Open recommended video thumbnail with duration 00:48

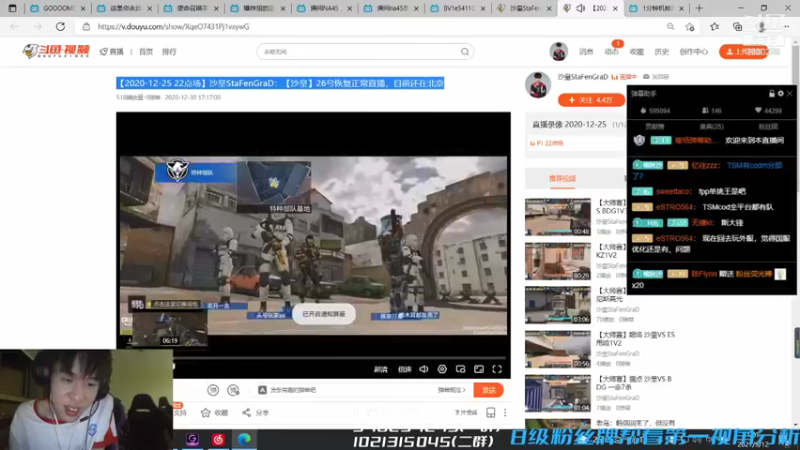pyautogui.click(x=558, y=217)
